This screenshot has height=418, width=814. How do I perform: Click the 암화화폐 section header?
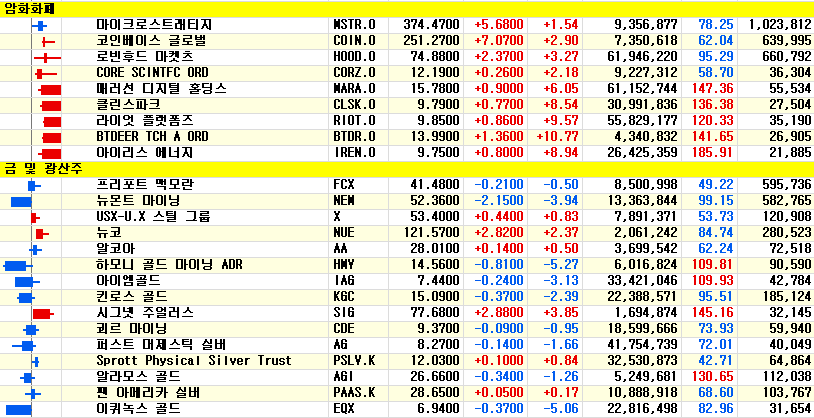[29, 9]
